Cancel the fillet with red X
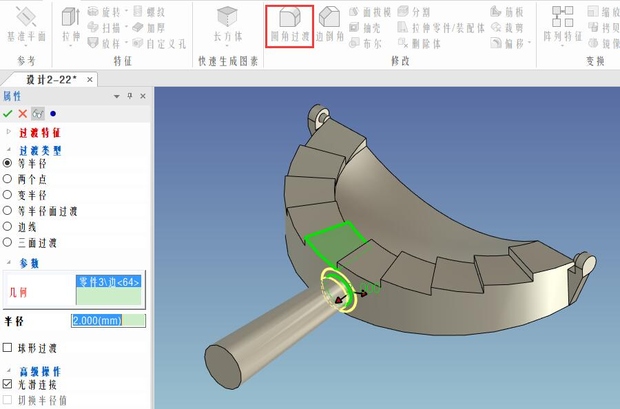Screen dimensions: 620x409 point(23,114)
